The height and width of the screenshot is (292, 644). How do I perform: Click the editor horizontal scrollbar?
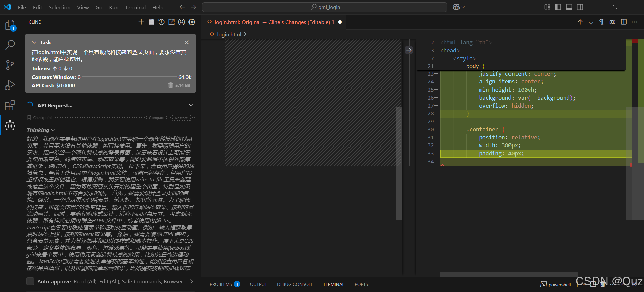pyautogui.click(x=509, y=274)
